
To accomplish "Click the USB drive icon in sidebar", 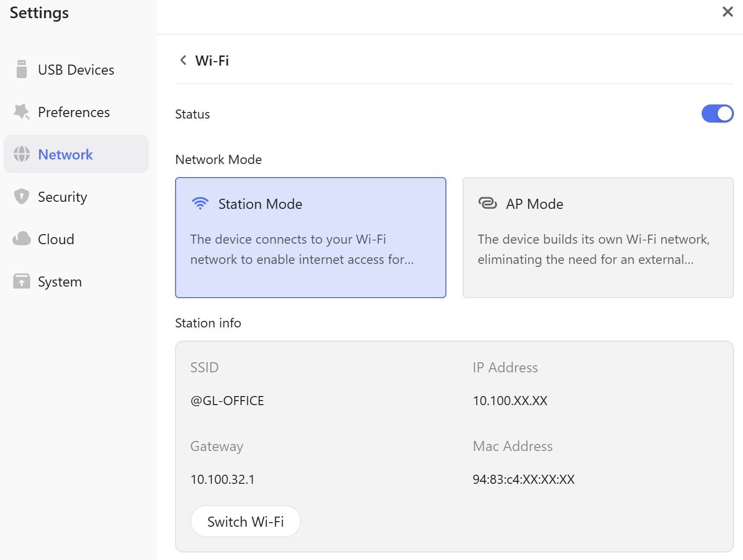I will 22,69.
